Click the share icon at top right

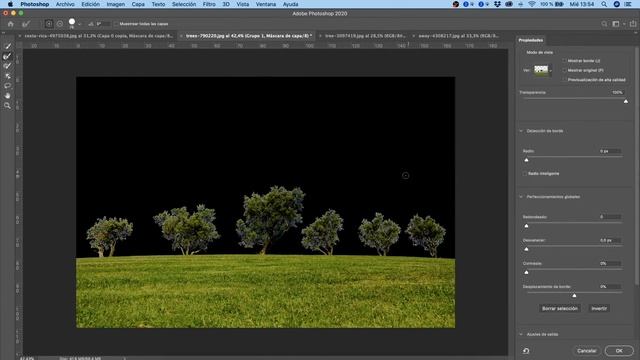point(633,24)
